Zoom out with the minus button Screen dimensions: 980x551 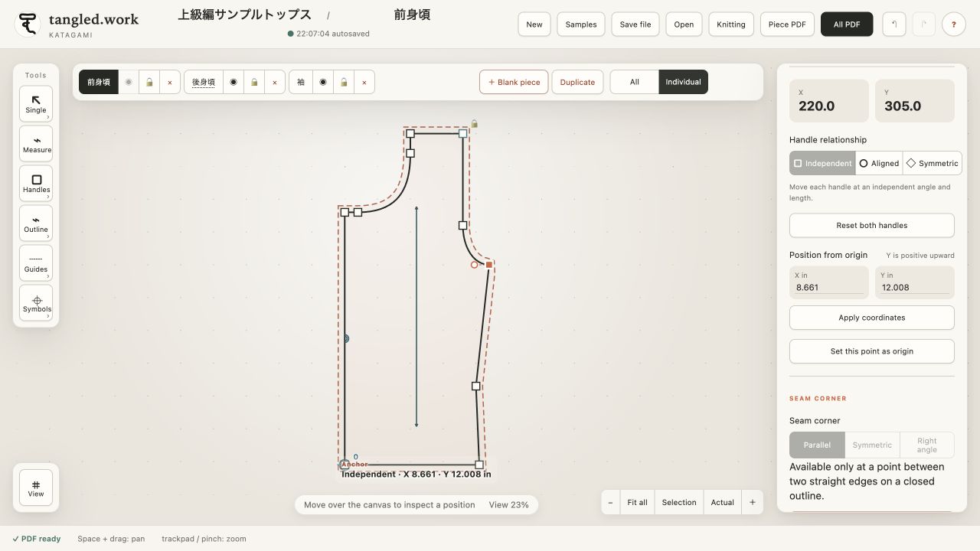(x=610, y=502)
